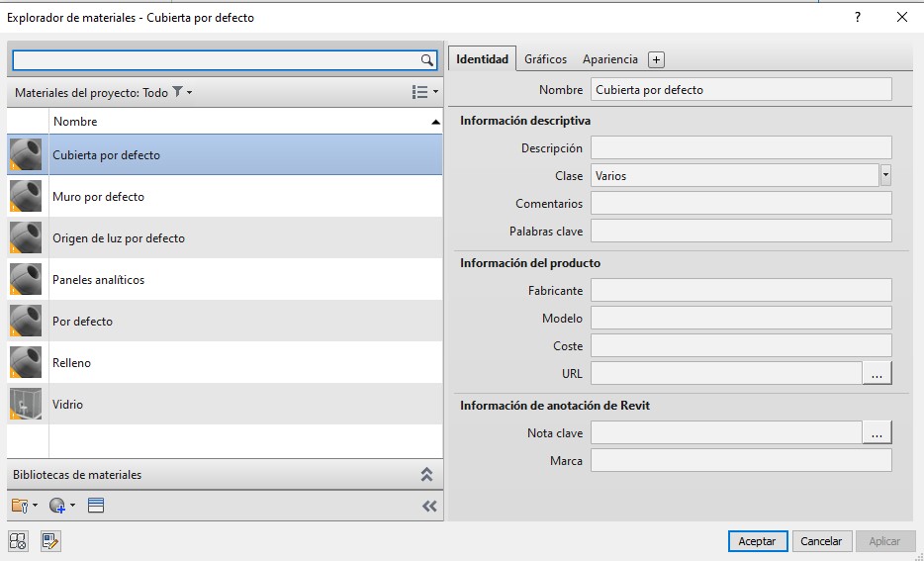Screen dimensions: 924x561
Task: Toggle the asset browser panel icon
Action: (x=96, y=506)
